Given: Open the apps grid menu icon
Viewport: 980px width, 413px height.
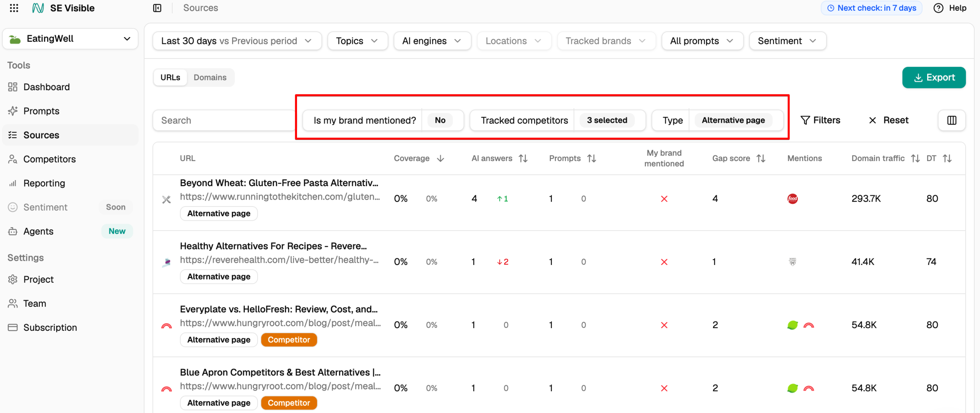Looking at the screenshot, I should pyautogui.click(x=14, y=8).
